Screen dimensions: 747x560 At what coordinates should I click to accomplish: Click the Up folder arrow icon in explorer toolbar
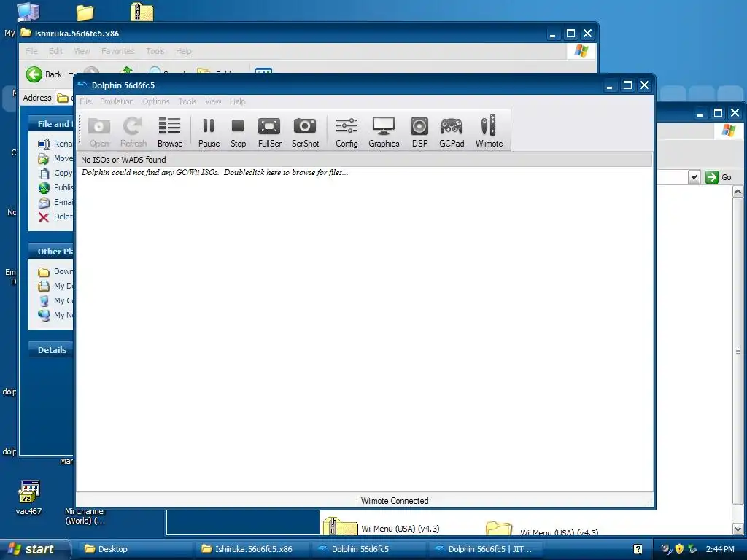point(126,70)
